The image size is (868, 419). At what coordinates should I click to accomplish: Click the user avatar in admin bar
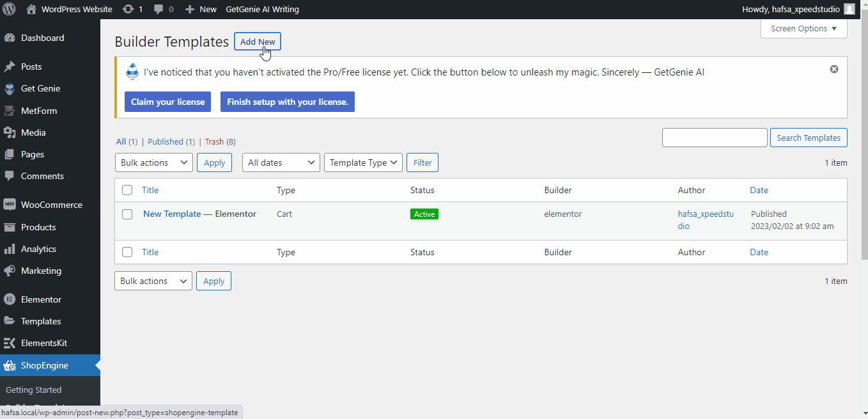(849, 10)
